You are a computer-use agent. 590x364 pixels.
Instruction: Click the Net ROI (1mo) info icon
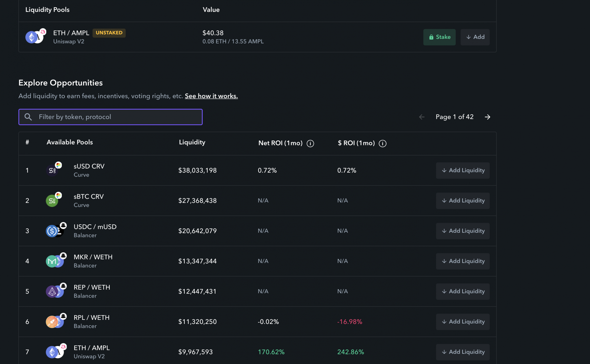click(x=310, y=143)
